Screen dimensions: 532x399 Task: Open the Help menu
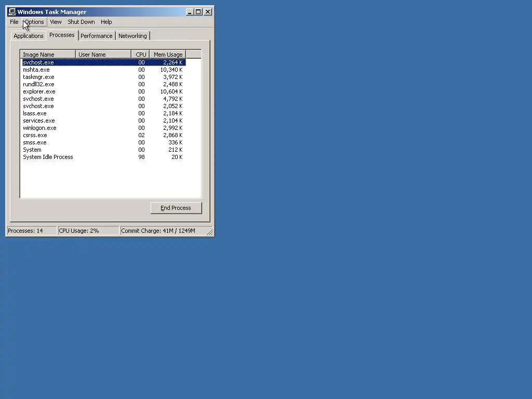click(x=106, y=22)
